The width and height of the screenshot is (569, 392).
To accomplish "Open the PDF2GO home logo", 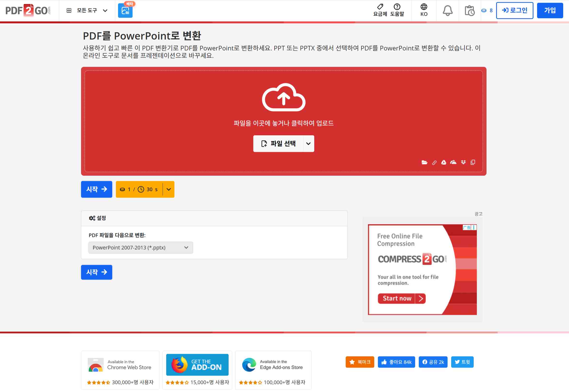I will coord(28,10).
